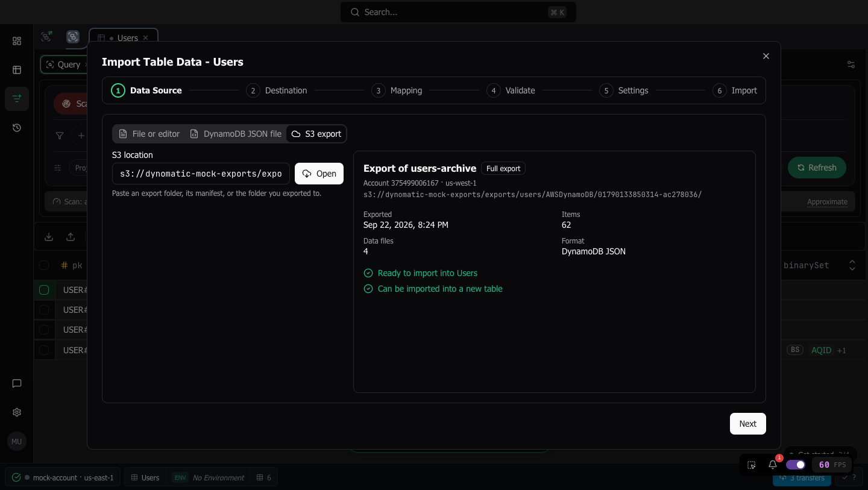Image resolution: width=868 pixels, height=490 pixels.
Task: Open the tables icon in left sidebar
Action: click(x=17, y=70)
